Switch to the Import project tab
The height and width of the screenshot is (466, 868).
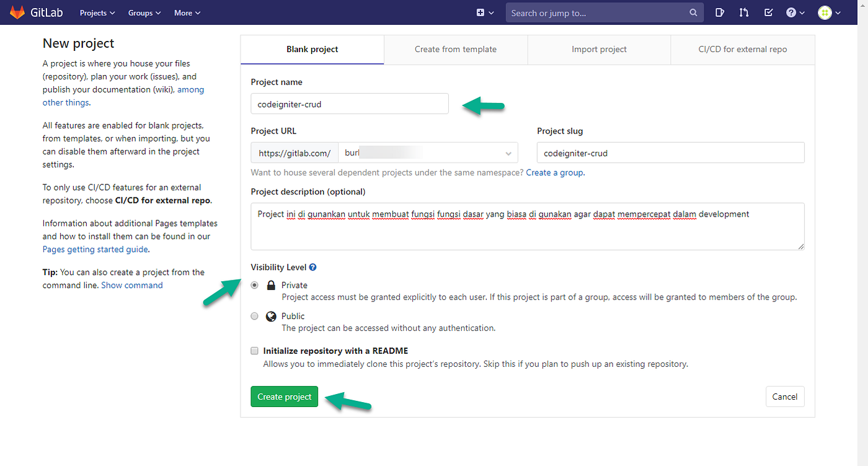pyautogui.click(x=599, y=49)
